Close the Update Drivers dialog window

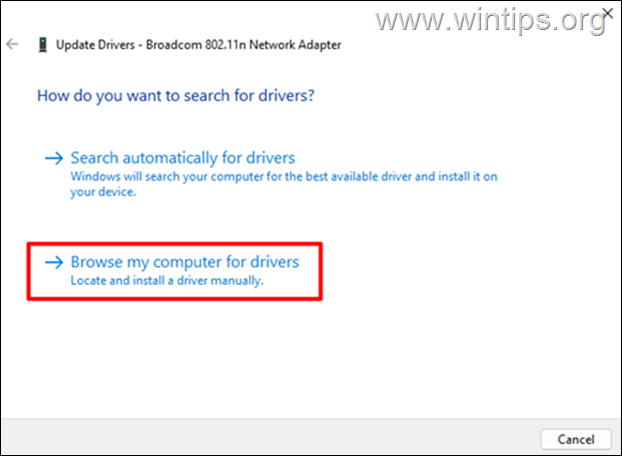(608, 13)
